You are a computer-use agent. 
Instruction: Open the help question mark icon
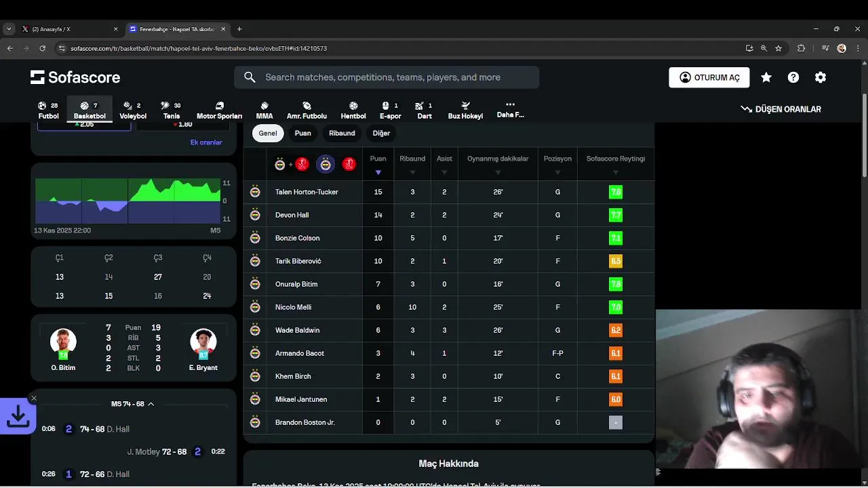point(793,77)
